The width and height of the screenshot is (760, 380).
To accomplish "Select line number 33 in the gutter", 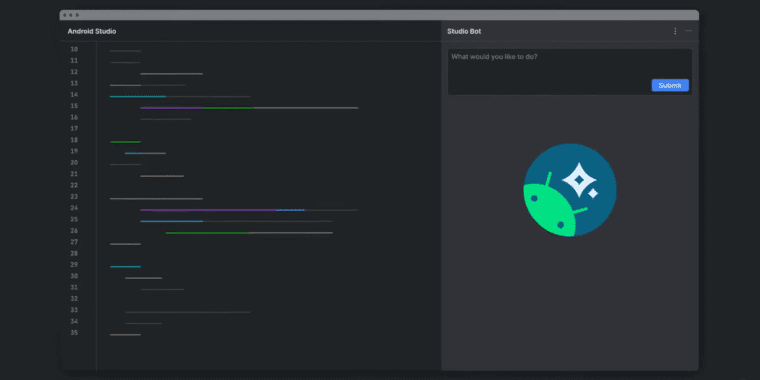I will tap(74, 310).
